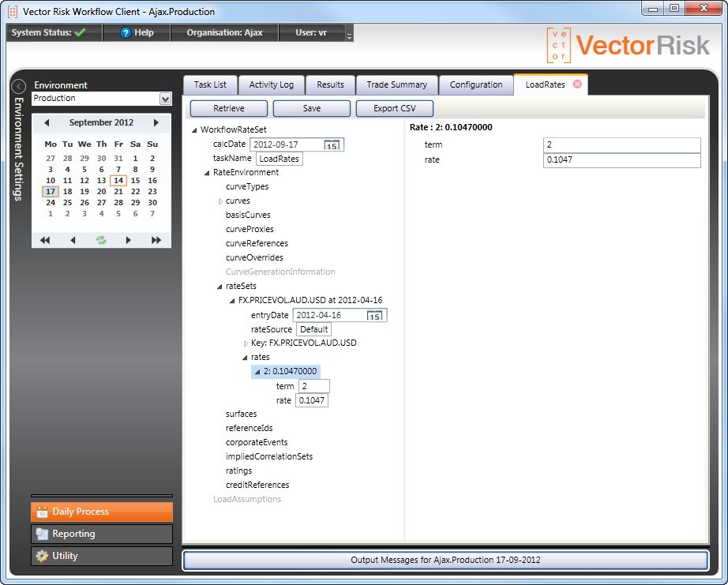
Task: Close the LoadRates tab with red X
Action: coord(577,84)
